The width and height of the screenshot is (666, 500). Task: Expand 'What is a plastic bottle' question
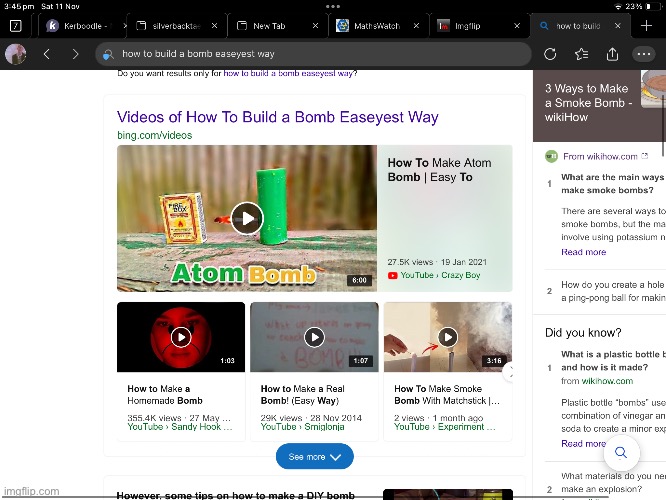pos(612,361)
